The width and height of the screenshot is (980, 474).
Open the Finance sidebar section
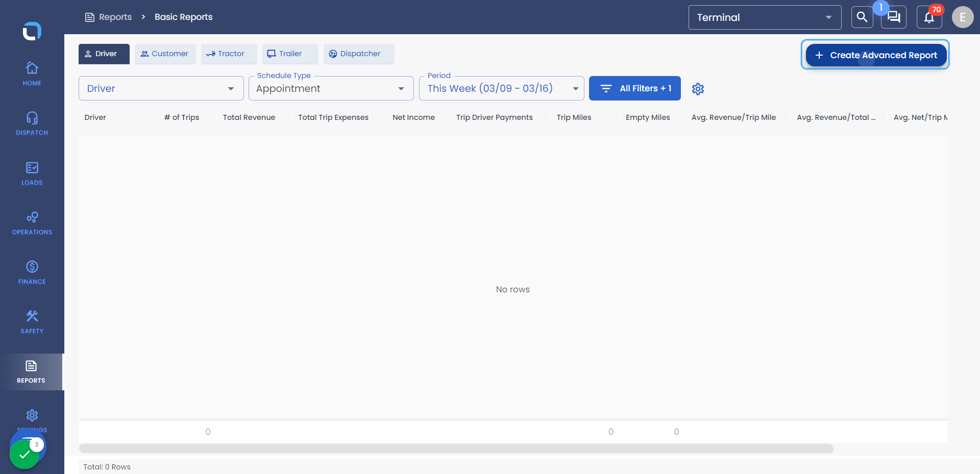click(x=32, y=272)
